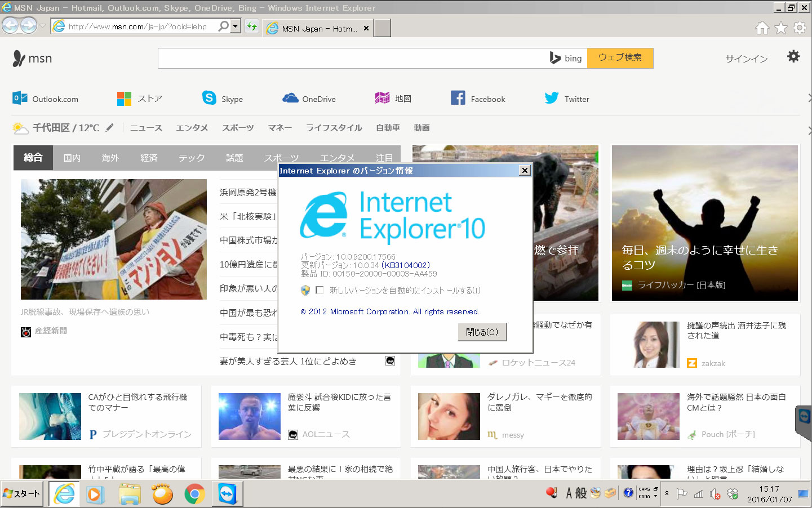Click the edit pencil next to 千代田区 weather
Image resolution: width=812 pixels, height=508 pixels.
click(109, 128)
